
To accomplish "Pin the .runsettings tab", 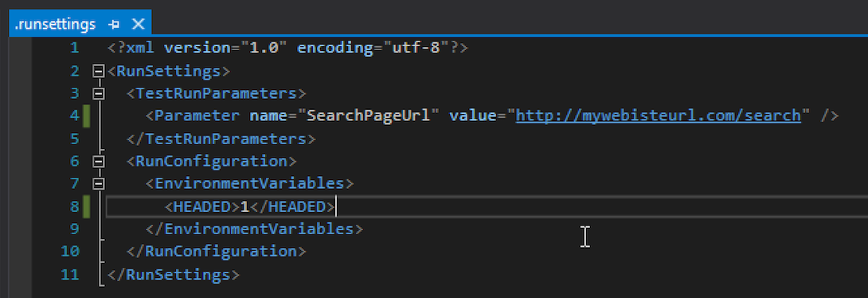I will coord(114,24).
